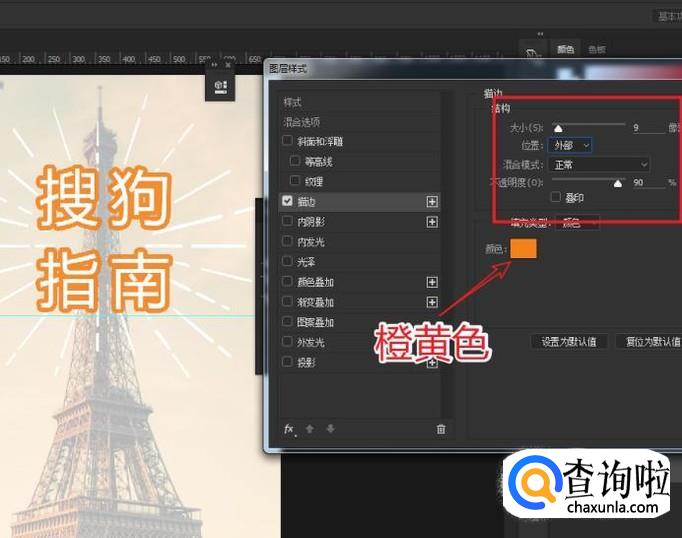Viewport: 682px width, 538px height.
Task: Enable 光泽 checkbox
Action: pyautogui.click(x=287, y=261)
